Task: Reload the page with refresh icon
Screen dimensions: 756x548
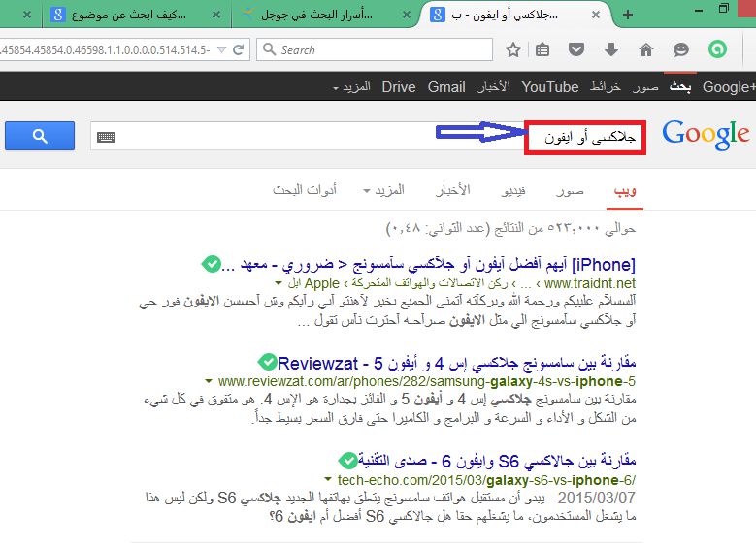Action: click(x=238, y=49)
